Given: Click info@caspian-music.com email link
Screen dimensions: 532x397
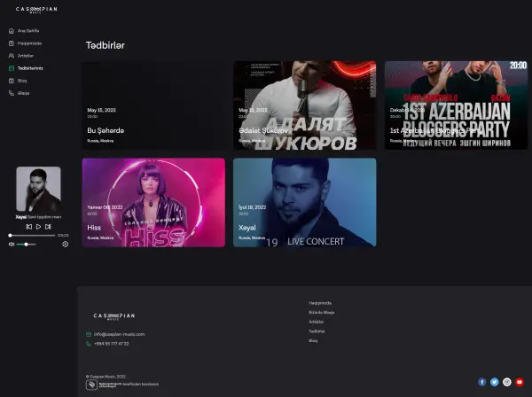Looking at the screenshot, I should (119, 334).
